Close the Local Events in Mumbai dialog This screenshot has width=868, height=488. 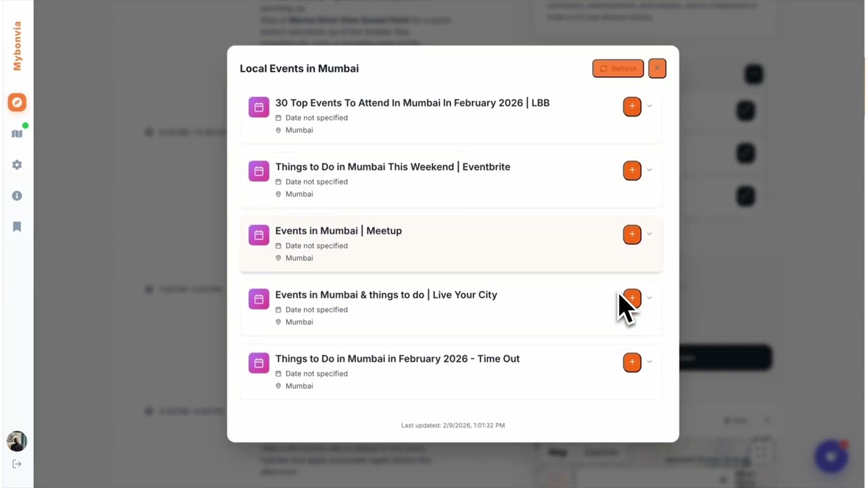(x=657, y=68)
